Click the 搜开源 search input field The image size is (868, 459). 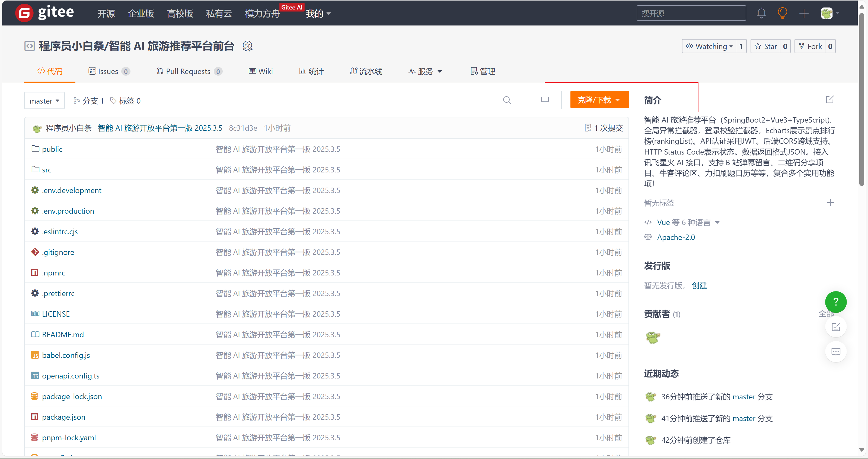click(x=691, y=13)
